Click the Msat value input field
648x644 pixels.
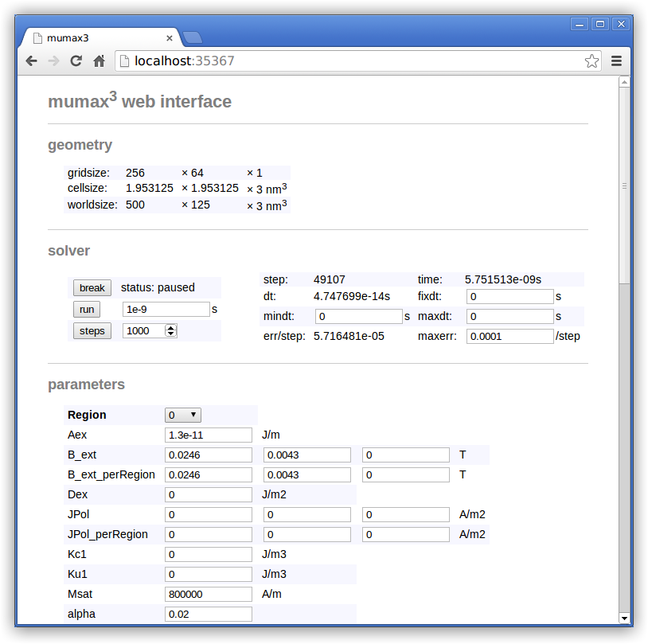208,594
